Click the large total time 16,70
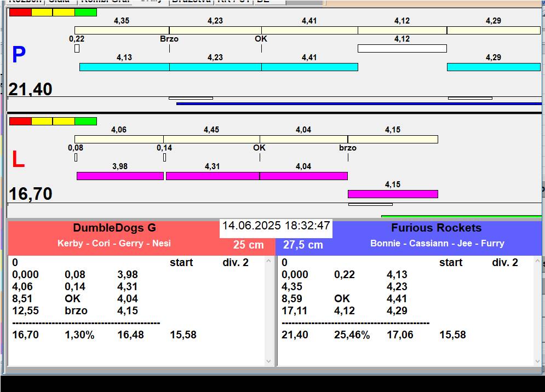This screenshot has height=392, width=545. [30, 194]
